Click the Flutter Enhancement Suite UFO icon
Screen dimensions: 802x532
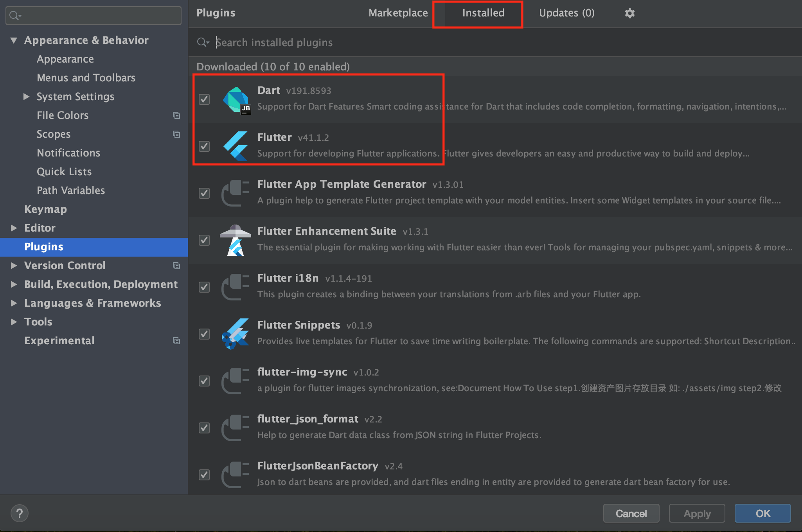click(x=236, y=240)
